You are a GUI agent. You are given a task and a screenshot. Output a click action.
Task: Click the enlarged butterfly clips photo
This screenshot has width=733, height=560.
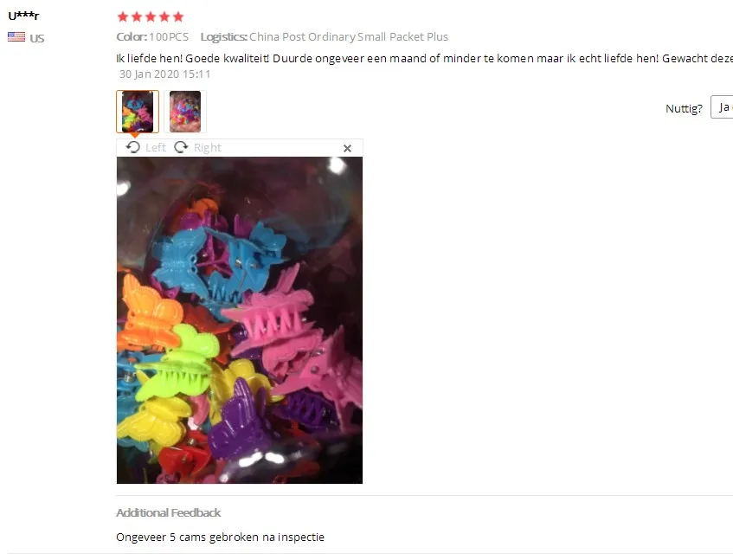pos(240,320)
